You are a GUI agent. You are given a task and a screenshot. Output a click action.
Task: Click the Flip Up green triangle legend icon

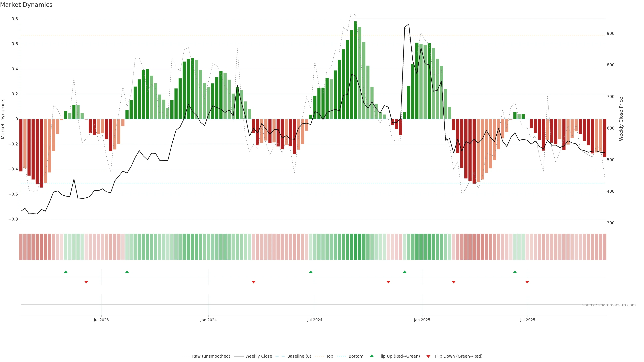371,356
